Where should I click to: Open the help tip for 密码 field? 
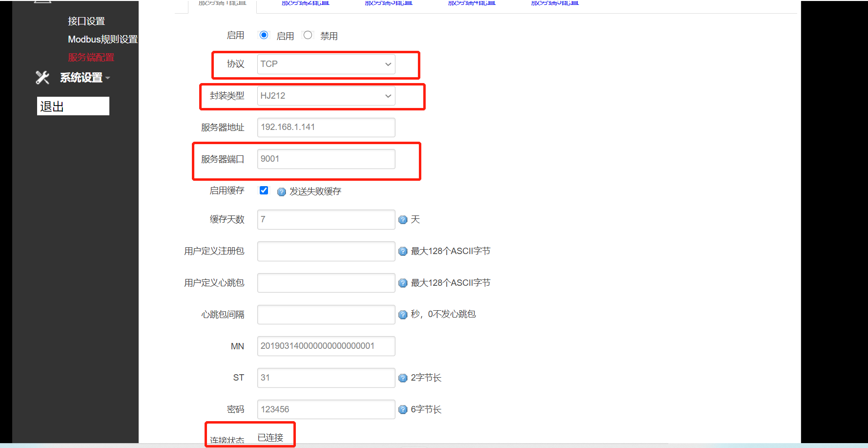coord(402,409)
